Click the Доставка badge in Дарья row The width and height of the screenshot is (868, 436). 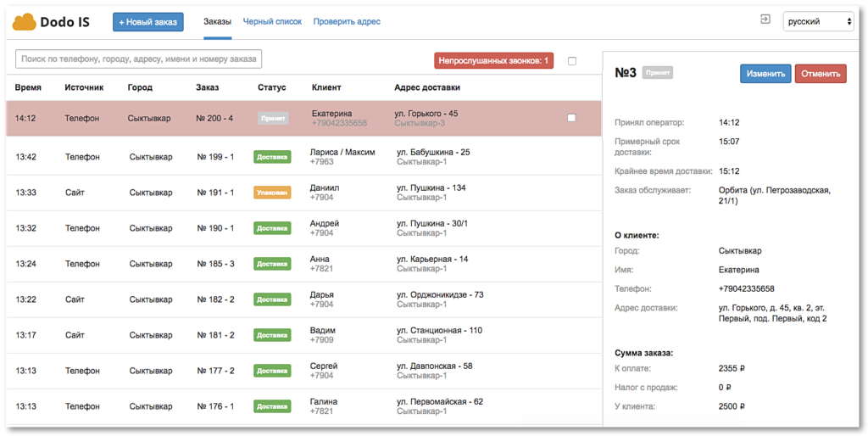(x=272, y=299)
